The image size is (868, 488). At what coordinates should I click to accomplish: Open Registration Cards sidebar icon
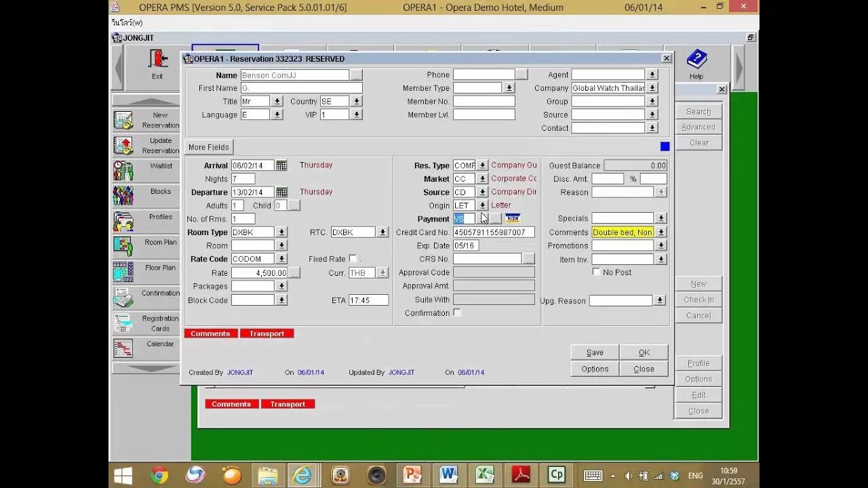pyautogui.click(x=123, y=323)
